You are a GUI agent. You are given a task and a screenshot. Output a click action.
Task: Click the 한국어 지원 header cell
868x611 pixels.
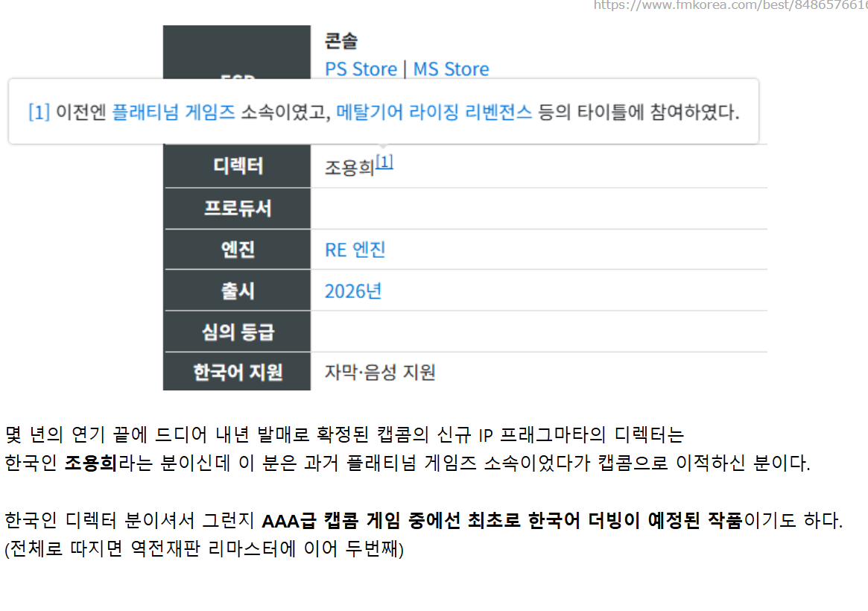point(238,372)
